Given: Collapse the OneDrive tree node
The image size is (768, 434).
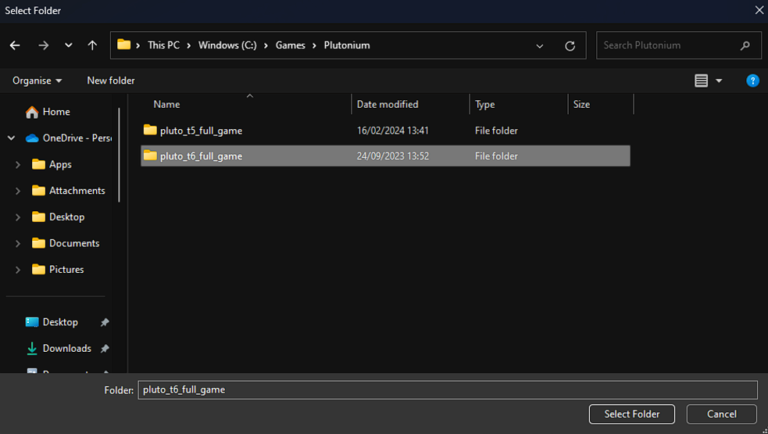Looking at the screenshot, I should click(11, 138).
